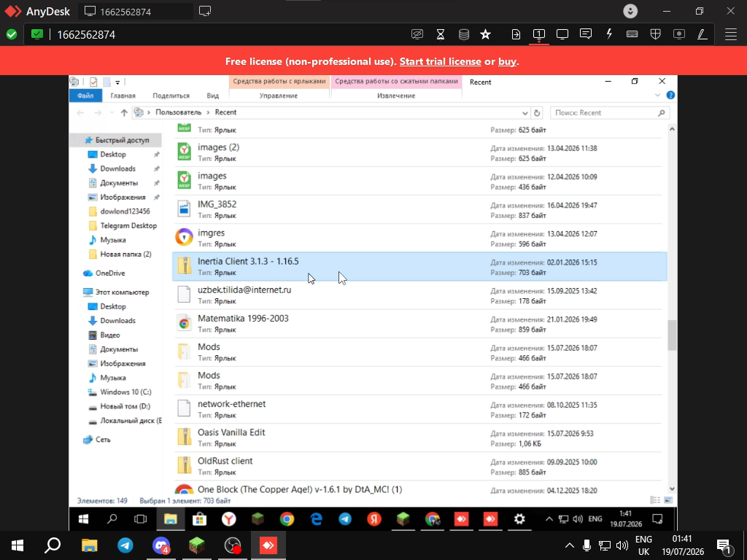Screen dimensions: 747x560
Task: Open AnyDesk session hourglass icon
Action: tap(441, 34)
